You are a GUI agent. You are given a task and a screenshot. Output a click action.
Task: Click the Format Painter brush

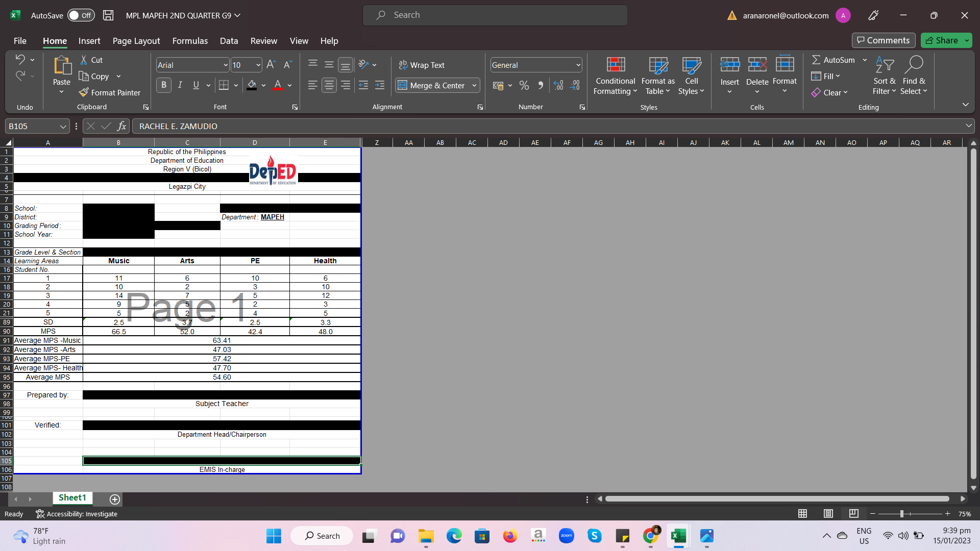(x=84, y=92)
